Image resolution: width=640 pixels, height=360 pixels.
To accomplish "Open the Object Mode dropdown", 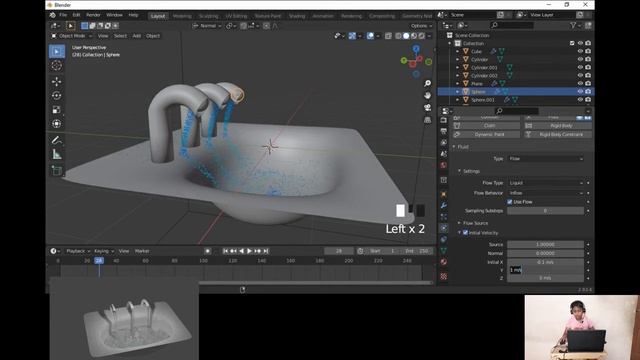I will click(71, 36).
